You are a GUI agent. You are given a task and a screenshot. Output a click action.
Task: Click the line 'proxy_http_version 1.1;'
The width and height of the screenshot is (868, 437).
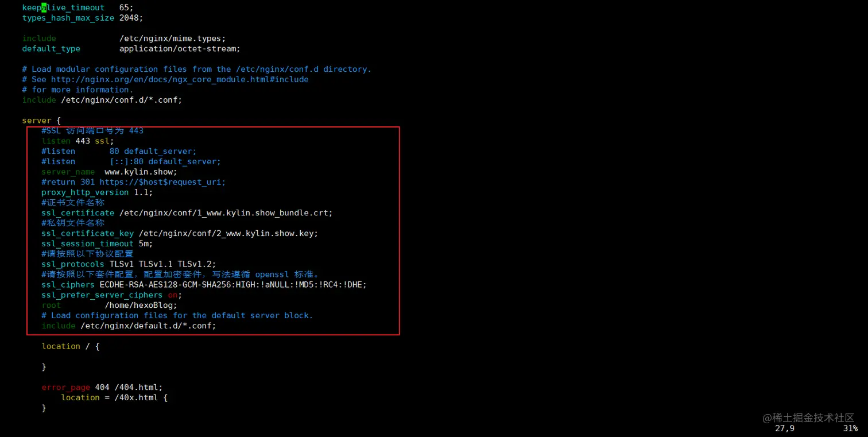point(97,192)
